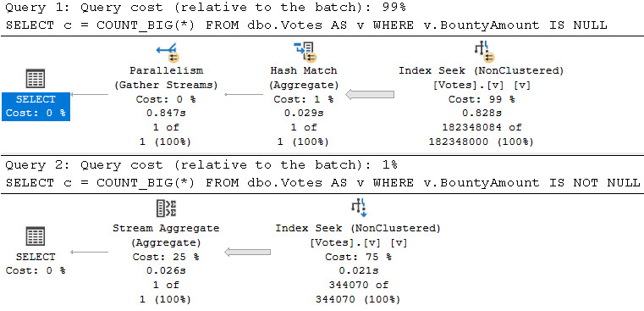Screen dimensions: 644x311
Task: Click the Query 2 cost header text
Action: click(x=201, y=165)
